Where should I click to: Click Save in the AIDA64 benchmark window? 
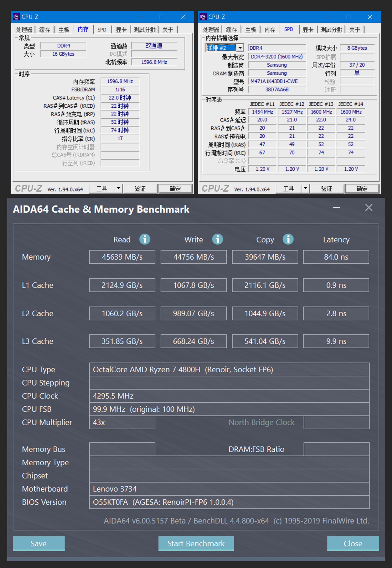38,544
